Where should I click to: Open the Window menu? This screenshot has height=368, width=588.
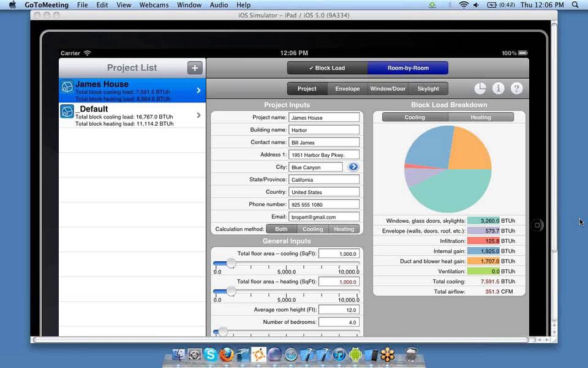[x=189, y=5]
